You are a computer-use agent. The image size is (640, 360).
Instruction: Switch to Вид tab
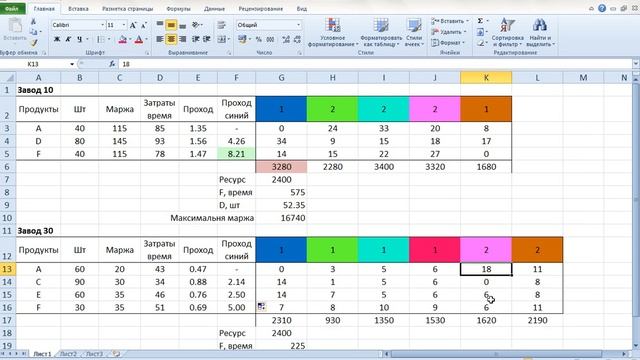pyautogui.click(x=302, y=9)
